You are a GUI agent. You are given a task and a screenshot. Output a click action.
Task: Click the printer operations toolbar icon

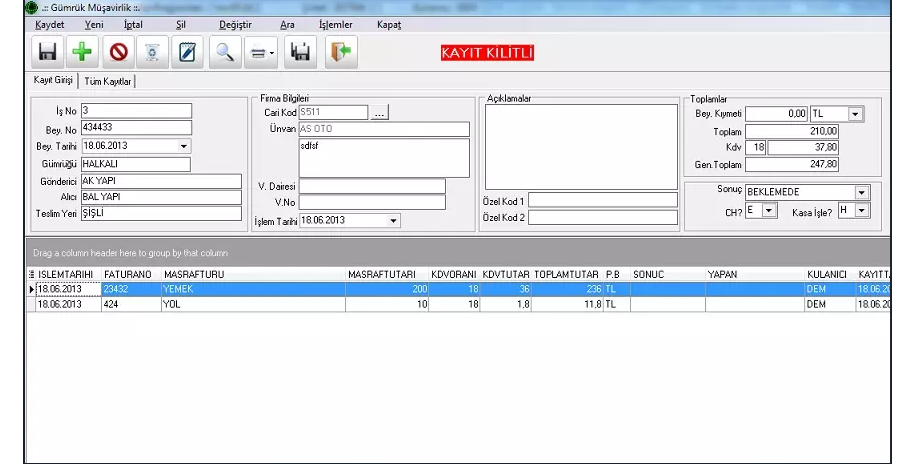pyautogui.click(x=260, y=53)
